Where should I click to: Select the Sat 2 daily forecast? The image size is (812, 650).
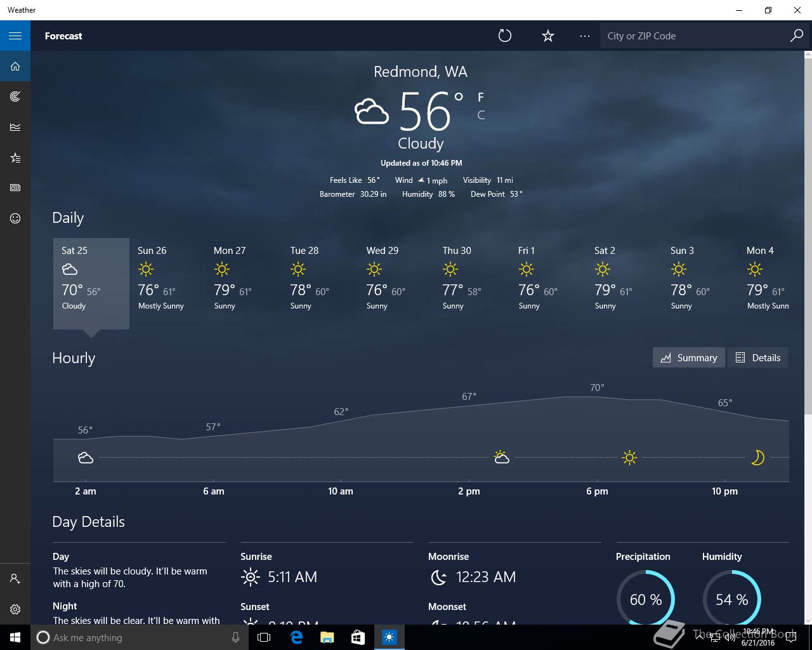tap(624, 283)
